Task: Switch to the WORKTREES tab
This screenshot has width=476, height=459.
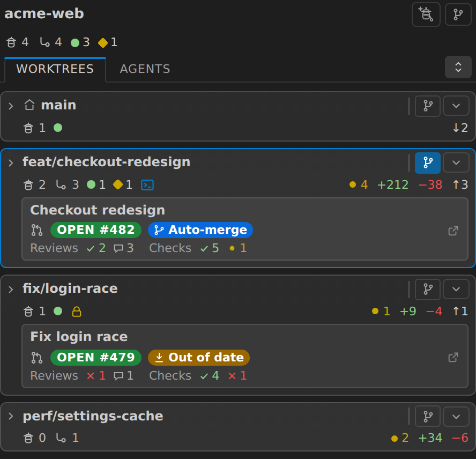Action: (x=55, y=69)
